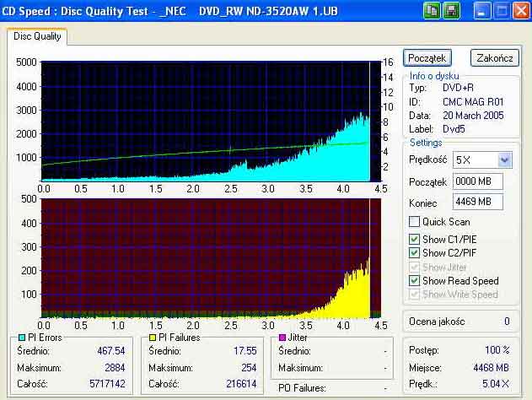This screenshot has width=532, height=400.
Task: Toggle Show Read Speed checkbox
Action: (x=414, y=281)
